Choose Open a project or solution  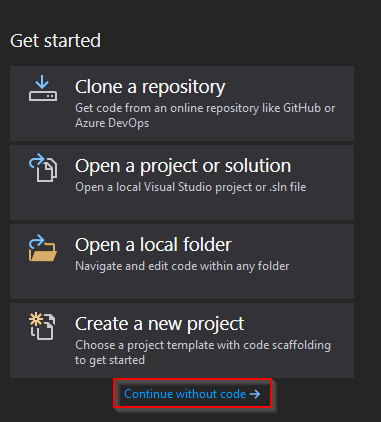[182, 182]
